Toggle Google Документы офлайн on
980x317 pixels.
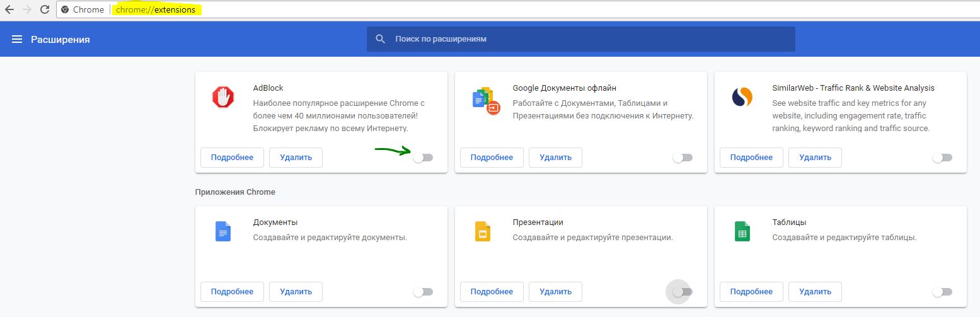683,158
